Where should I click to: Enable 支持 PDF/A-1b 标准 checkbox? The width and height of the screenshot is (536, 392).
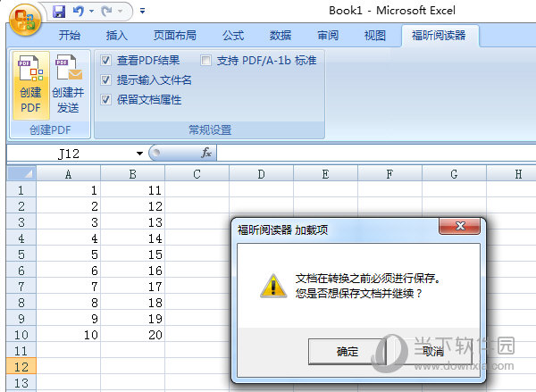(205, 61)
